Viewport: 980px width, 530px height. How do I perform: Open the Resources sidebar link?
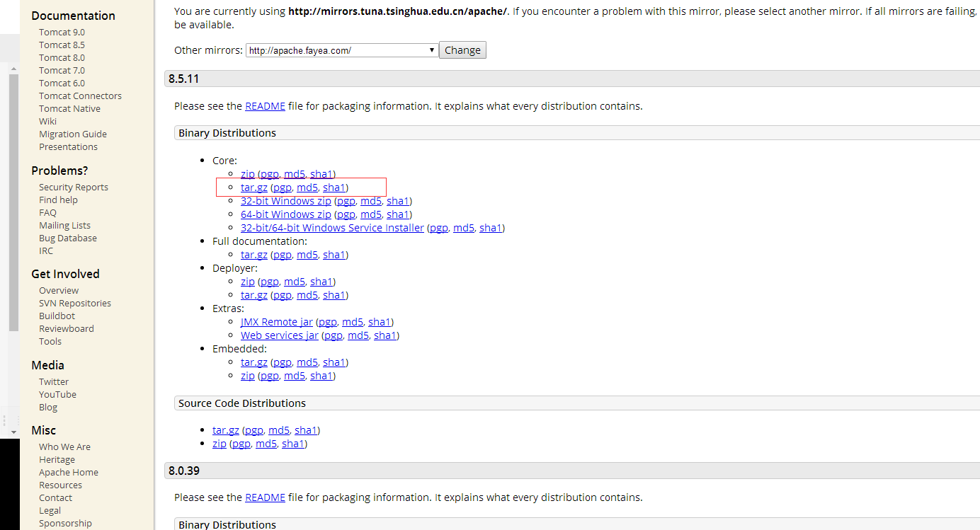tap(60, 485)
